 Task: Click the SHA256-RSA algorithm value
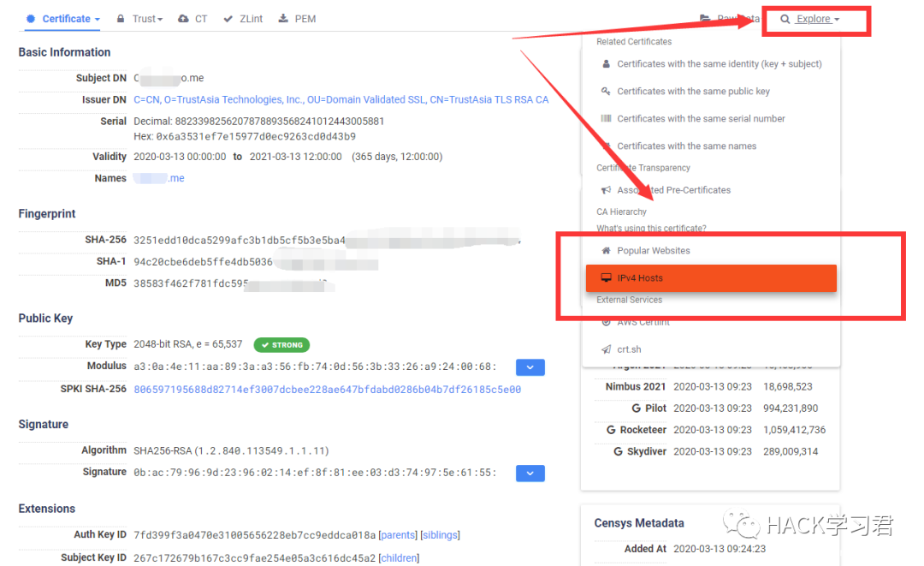tap(231, 451)
